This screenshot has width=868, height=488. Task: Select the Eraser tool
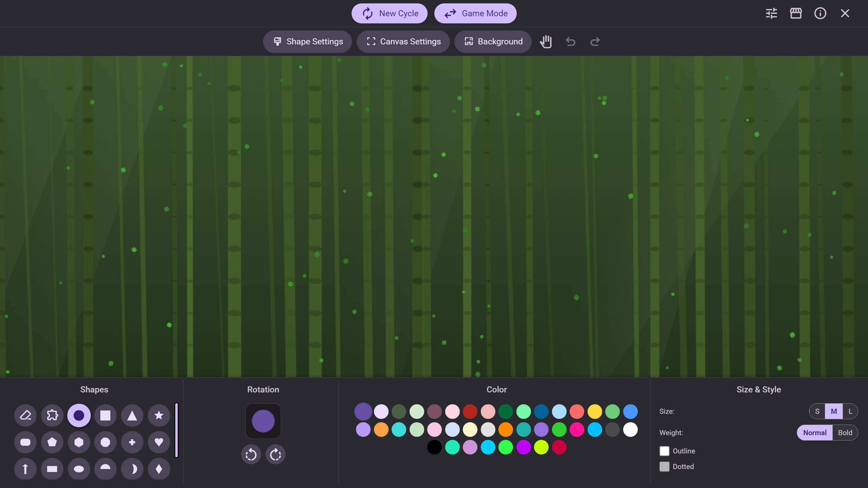pos(25,415)
